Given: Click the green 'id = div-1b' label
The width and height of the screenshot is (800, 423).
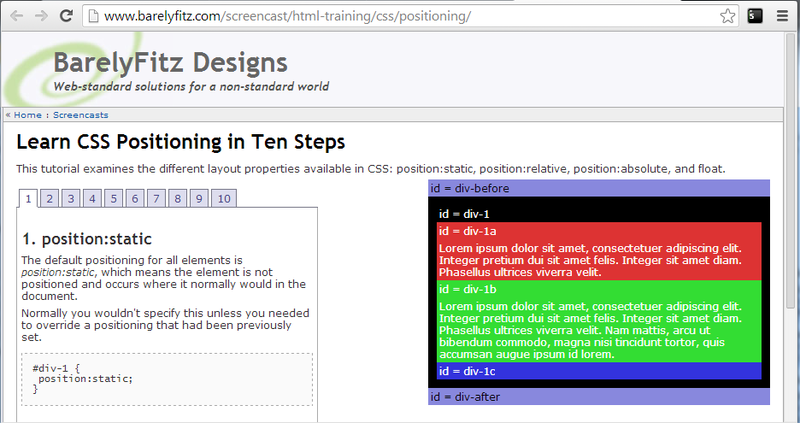Looking at the screenshot, I should click(x=468, y=289).
